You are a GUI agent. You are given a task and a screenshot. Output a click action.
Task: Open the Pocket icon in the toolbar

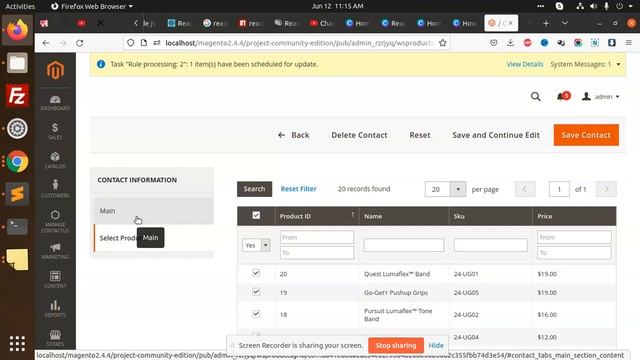click(x=493, y=43)
